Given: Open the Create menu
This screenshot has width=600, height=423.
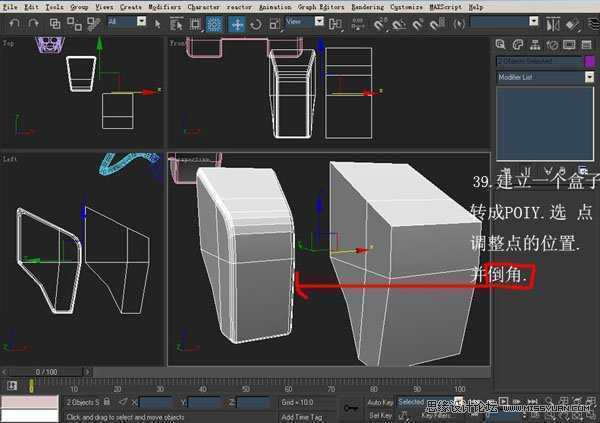Looking at the screenshot, I should pos(130,7).
